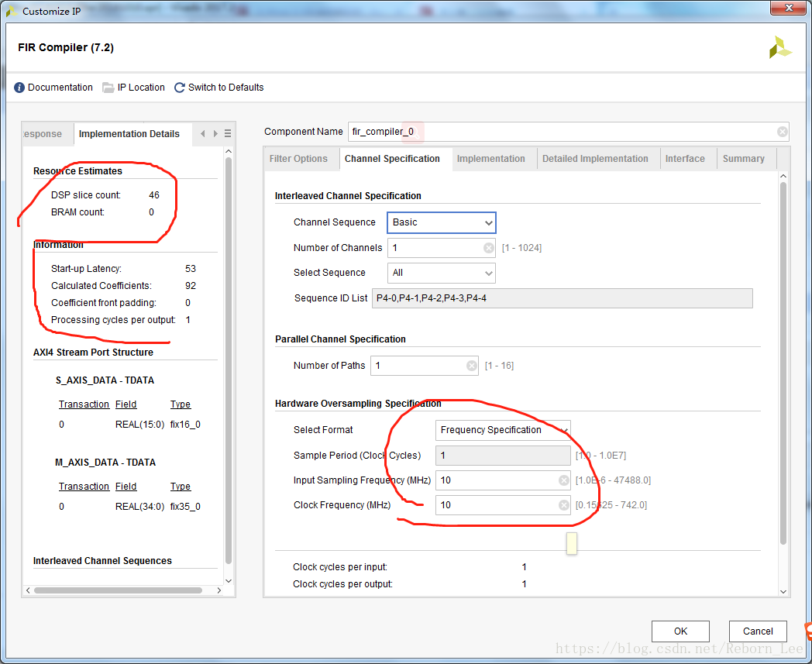Click left panel scroll right arrow
This screenshot has height=664, width=812.
pos(219,590)
